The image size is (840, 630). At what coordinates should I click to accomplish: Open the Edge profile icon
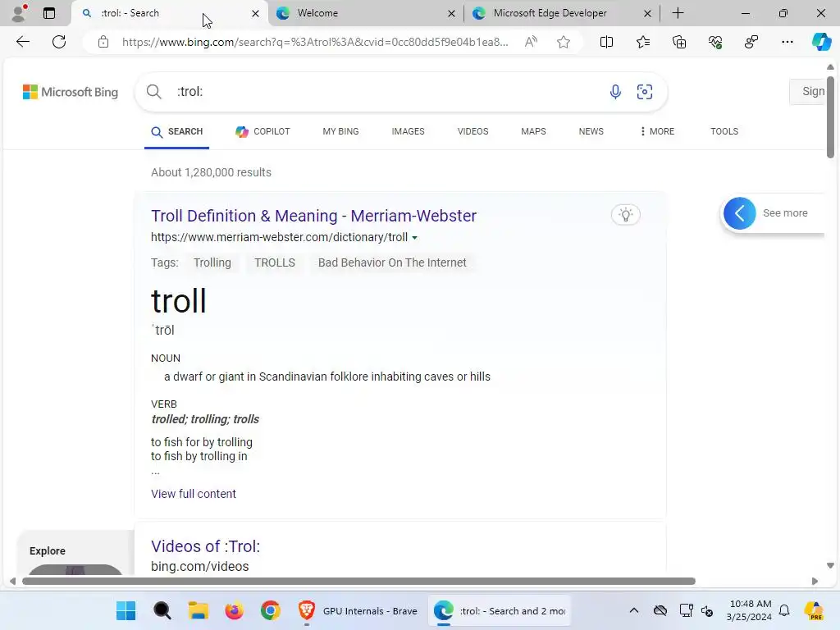pos(19,13)
